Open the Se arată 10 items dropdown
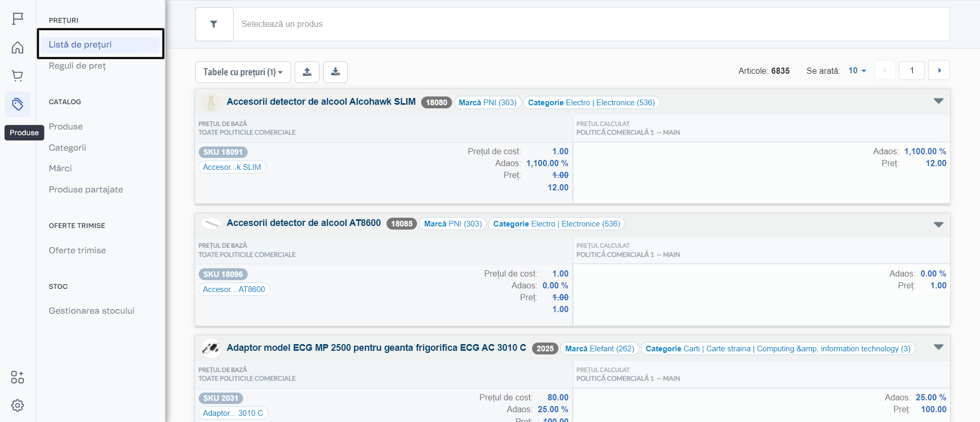This screenshot has height=422, width=980. [x=857, y=71]
